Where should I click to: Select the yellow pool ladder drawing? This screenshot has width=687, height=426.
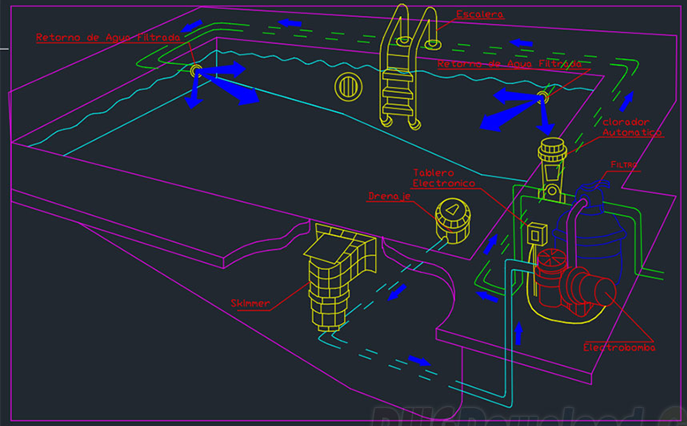pyautogui.click(x=410, y=68)
